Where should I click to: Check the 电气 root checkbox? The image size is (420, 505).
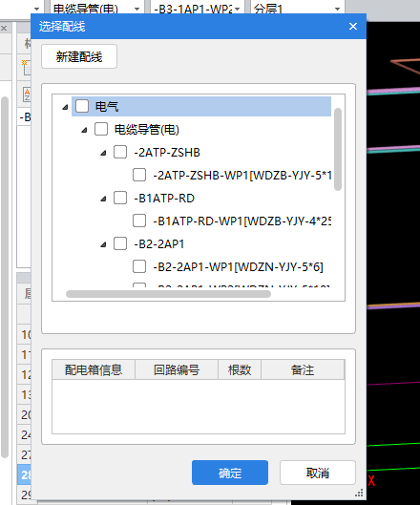[82, 106]
